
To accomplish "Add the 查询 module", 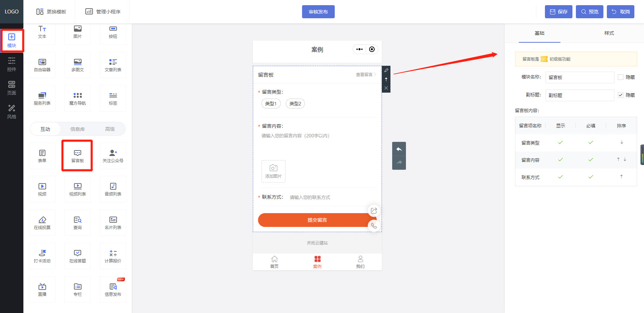I will [77, 223].
